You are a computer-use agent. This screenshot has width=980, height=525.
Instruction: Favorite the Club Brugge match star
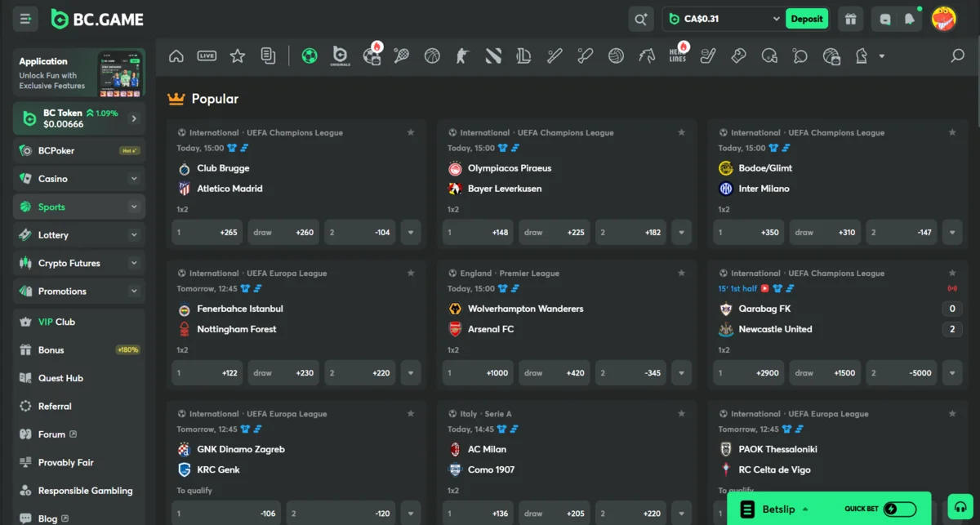click(x=411, y=132)
